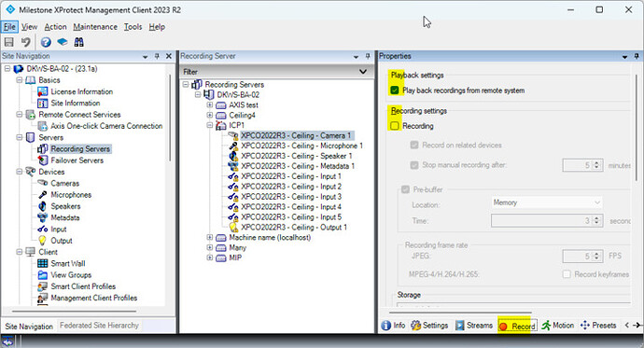Screen dimensions: 644x348
Task: Select XPCO2022R3 Ceiling Speaker 1 device
Action: tap(297, 156)
